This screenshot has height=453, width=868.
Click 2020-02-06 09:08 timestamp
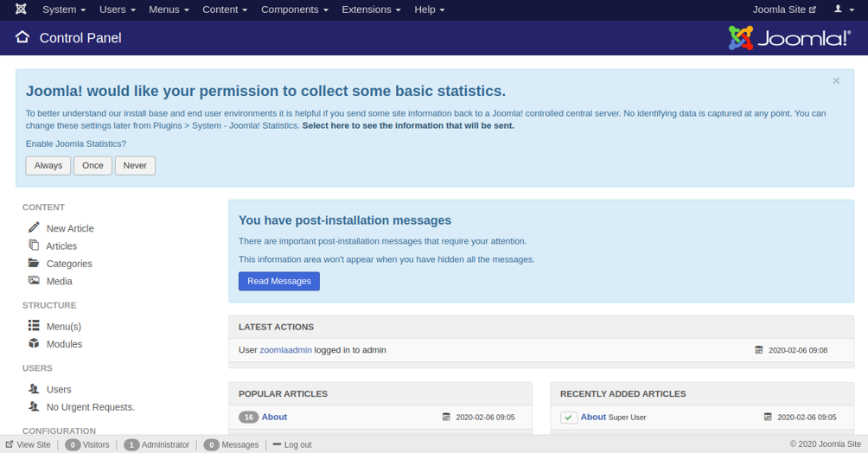pyautogui.click(x=798, y=350)
